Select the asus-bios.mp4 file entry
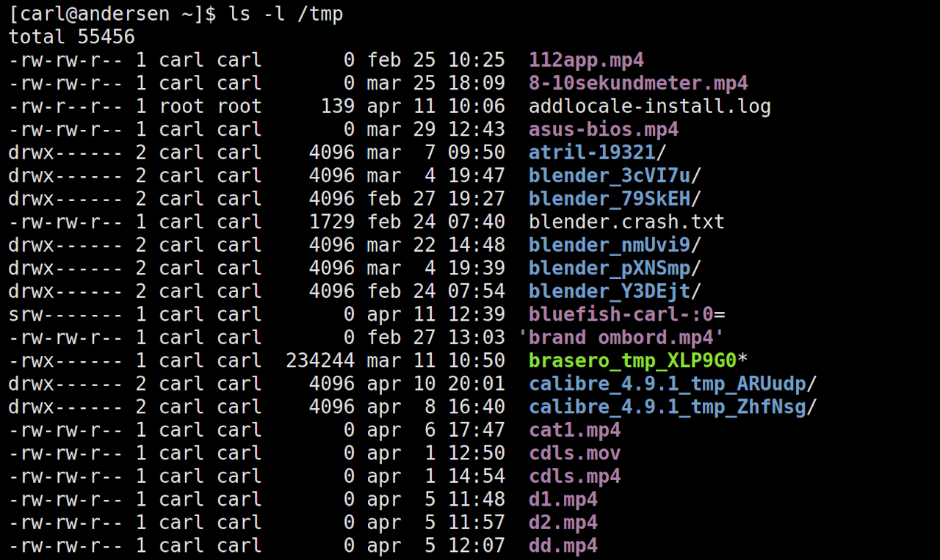 [604, 130]
